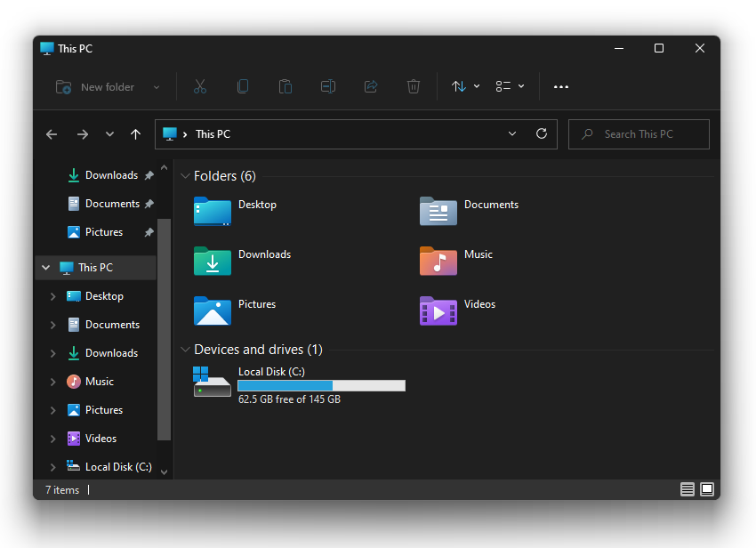Click the sidebar scroll down arrow
The height and width of the screenshot is (548, 756).
[x=164, y=472]
